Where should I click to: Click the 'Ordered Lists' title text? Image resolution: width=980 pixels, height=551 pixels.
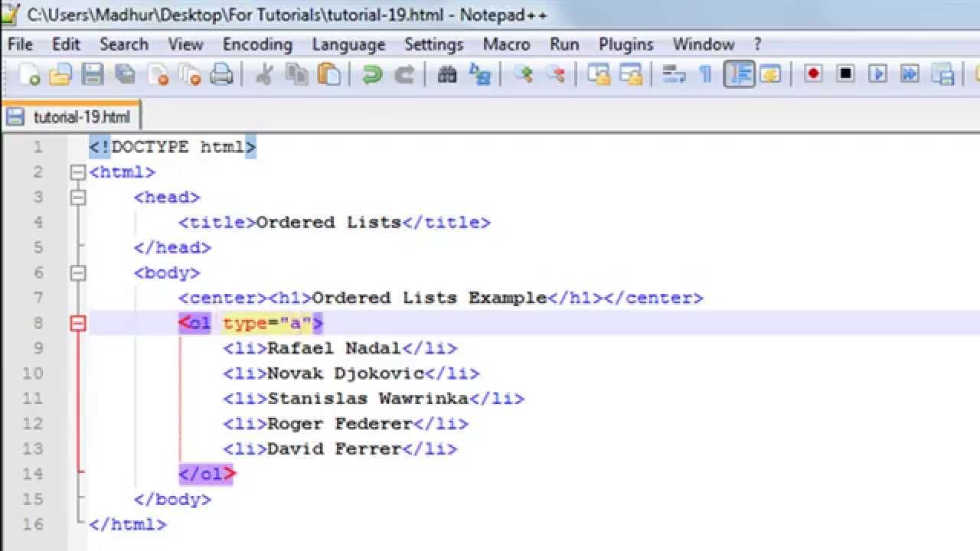point(328,223)
